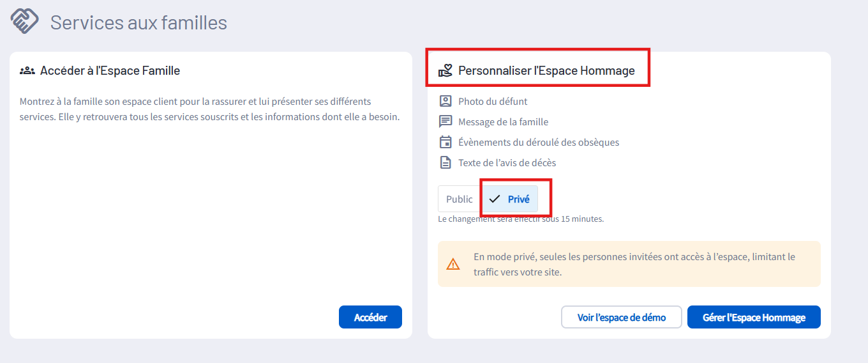
Task: Click the handshake heart logo icon
Action: (25, 21)
